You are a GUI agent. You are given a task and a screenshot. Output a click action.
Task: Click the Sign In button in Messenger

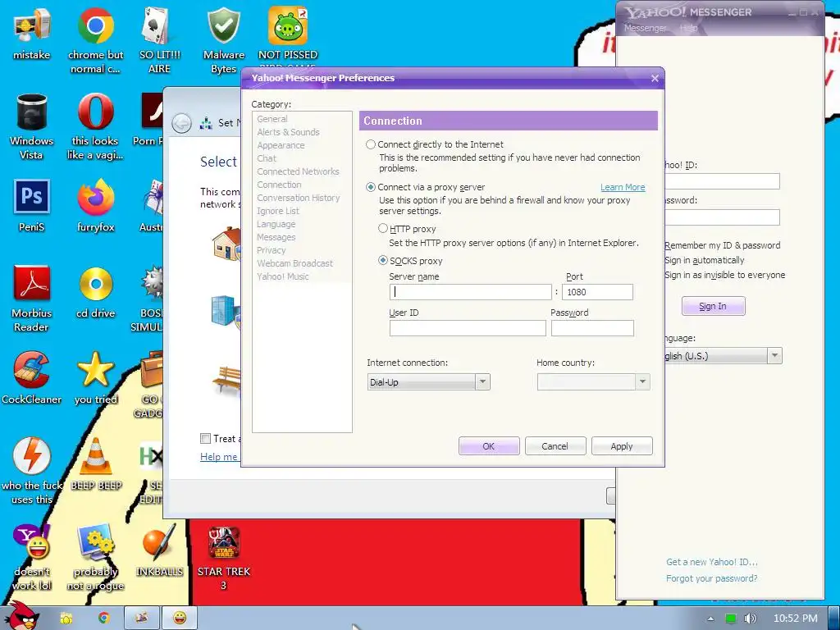(713, 306)
